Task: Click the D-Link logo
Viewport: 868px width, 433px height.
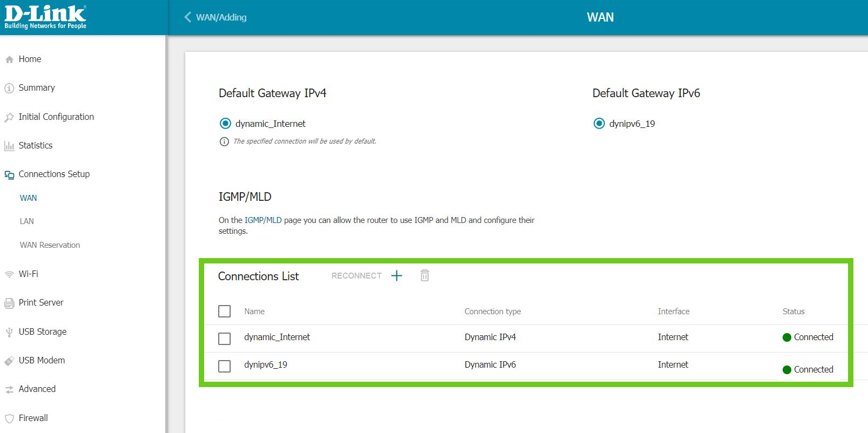Action: (45, 17)
